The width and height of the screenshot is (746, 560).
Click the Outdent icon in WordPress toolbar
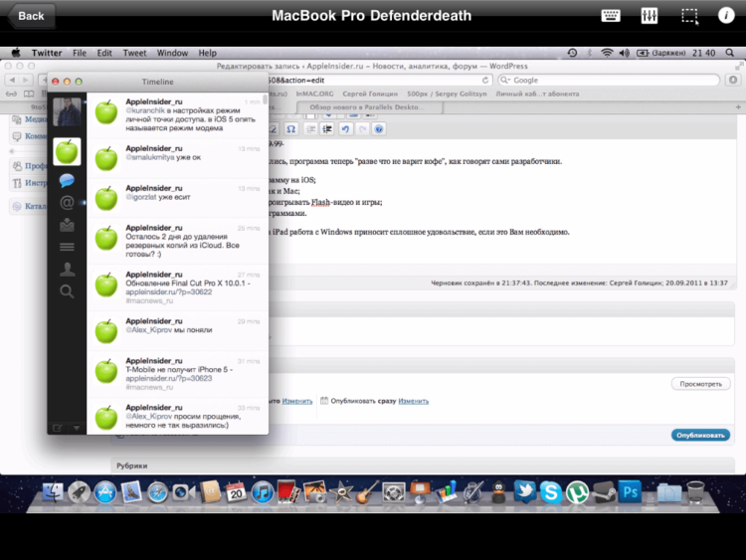click(310, 129)
